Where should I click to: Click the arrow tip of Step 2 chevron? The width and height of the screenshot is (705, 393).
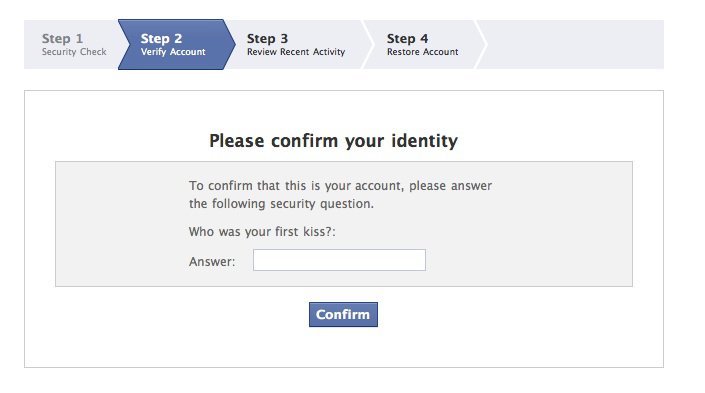pyautogui.click(x=232, y=45)
